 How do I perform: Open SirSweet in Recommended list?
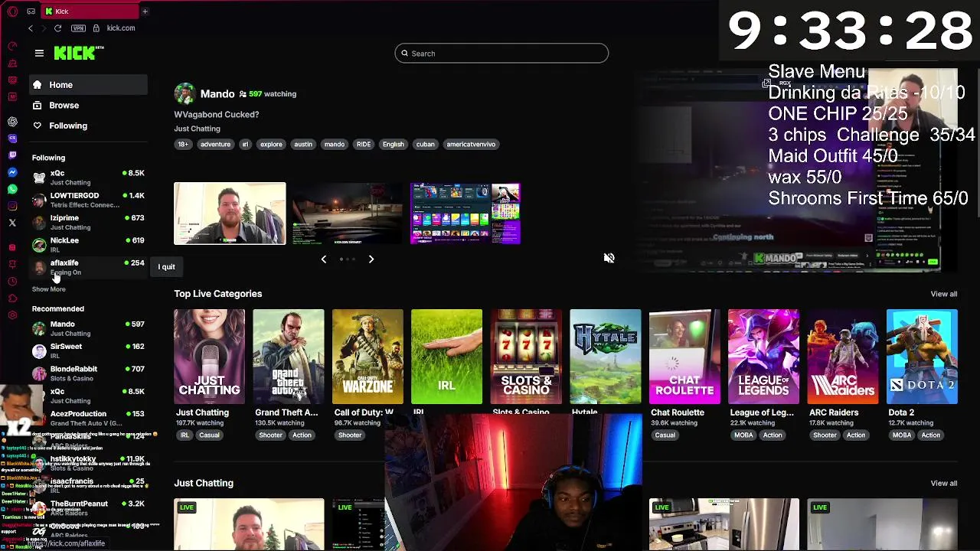click(x=88, y=350)
